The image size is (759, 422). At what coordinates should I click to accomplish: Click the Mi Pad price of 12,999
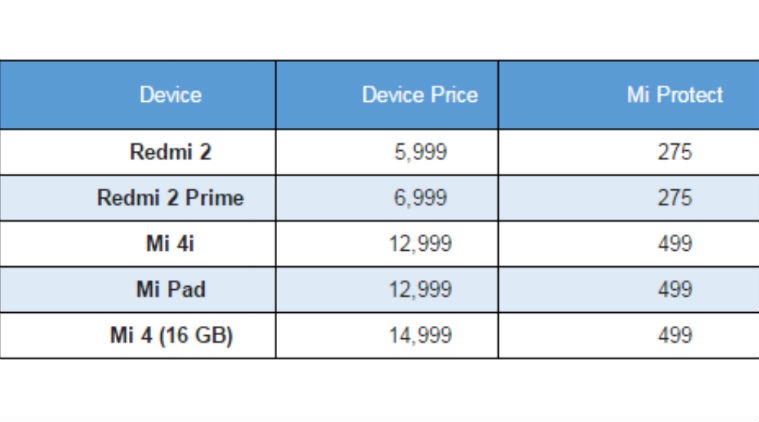pos(420,290)
